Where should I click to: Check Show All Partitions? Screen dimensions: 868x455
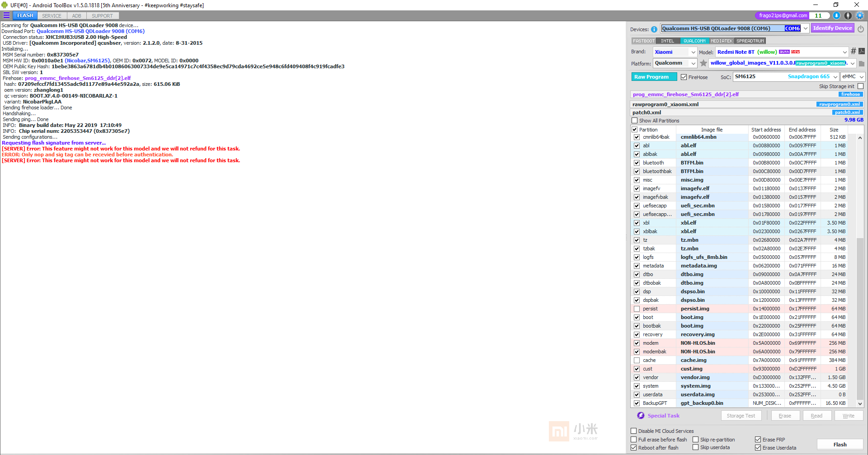pyautogui.click(x=634, y=121)
